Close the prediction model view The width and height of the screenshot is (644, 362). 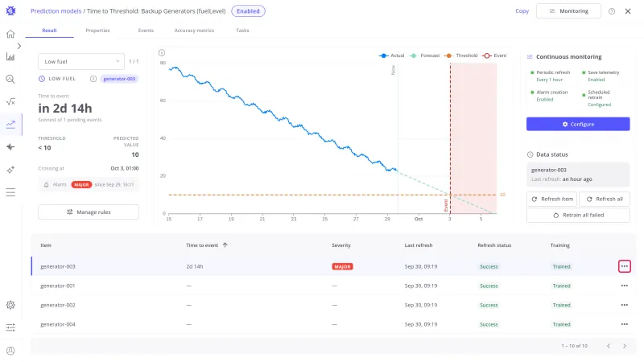pos(628,11)
